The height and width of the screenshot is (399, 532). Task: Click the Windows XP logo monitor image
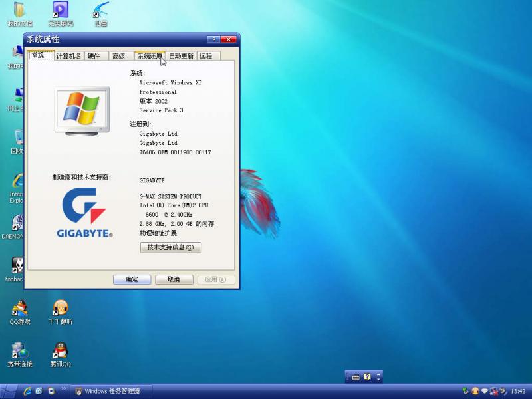(82, 111)
